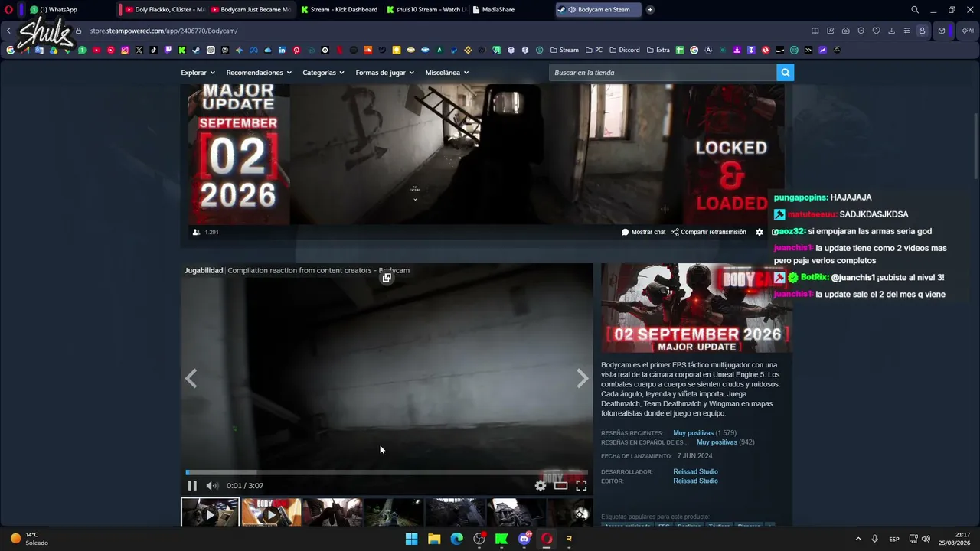Open Discord from the taskbar
The height and width of the screenshot is (551, 980).
[x=524, y=539]
